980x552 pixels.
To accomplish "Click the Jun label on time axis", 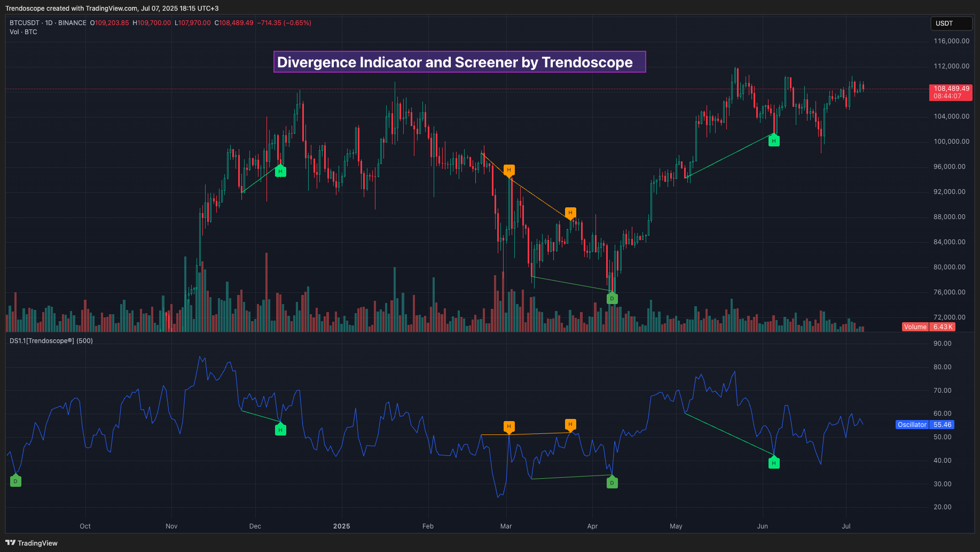I will pyautogui.click(x=763, y=526).
